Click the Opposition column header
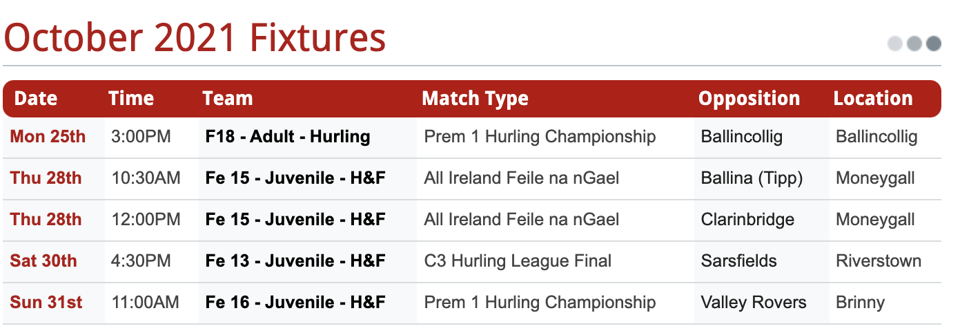 749,99
